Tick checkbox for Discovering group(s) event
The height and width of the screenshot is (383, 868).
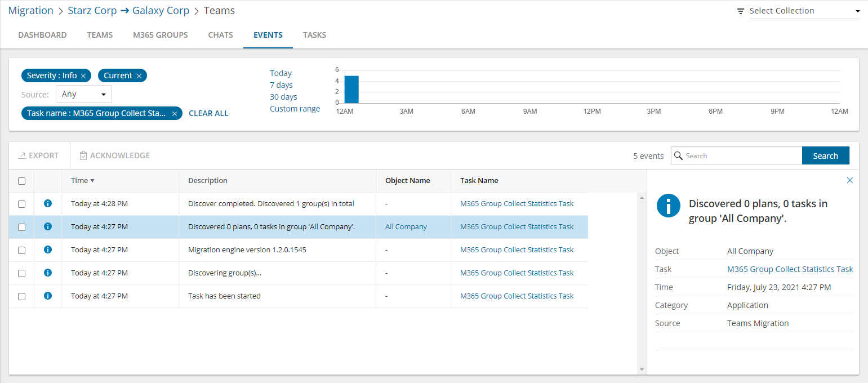click(21, 273)
